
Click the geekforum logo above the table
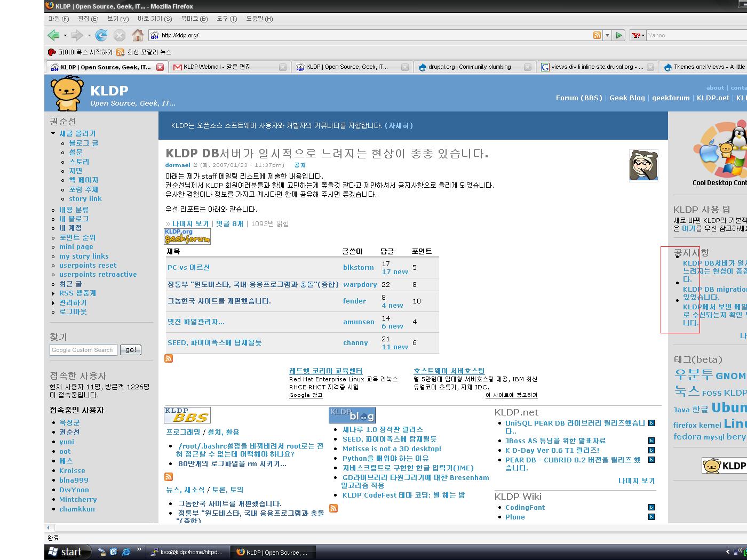187,236
